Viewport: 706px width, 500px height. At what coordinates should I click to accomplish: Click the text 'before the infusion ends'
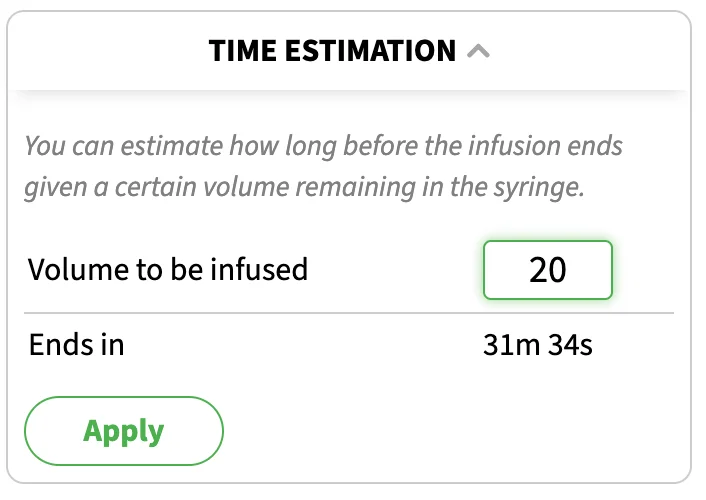pyautogui.click(x=483, y=145)
